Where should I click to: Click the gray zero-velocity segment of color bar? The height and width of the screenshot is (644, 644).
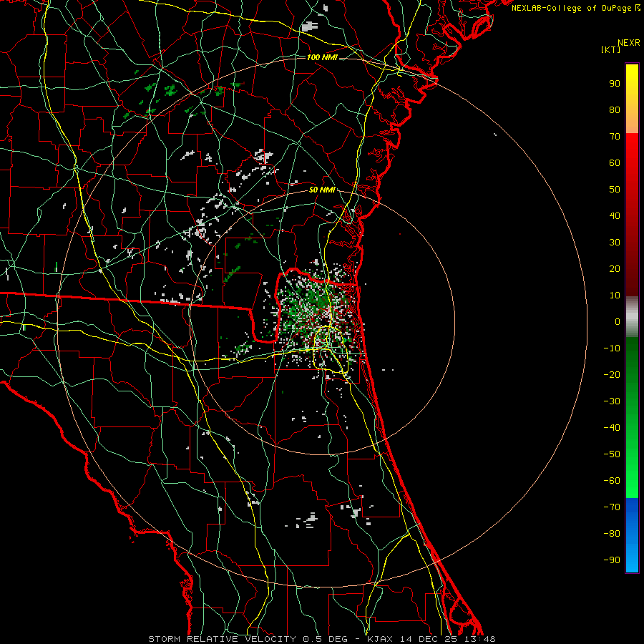click(x=632, y=317)
